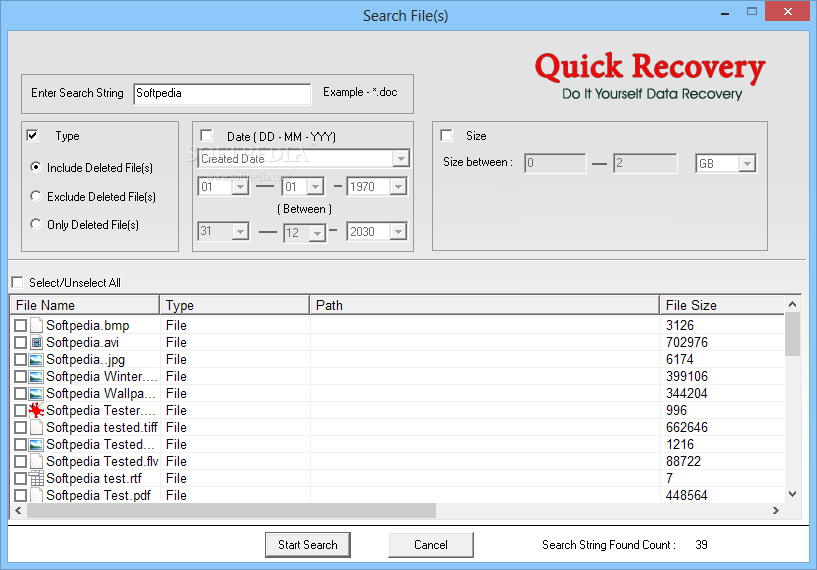Image resolution: width=817 pixels, height=570 pixels.
Task: Enable the Size filter checkbox
Action: tap(446, 135)
